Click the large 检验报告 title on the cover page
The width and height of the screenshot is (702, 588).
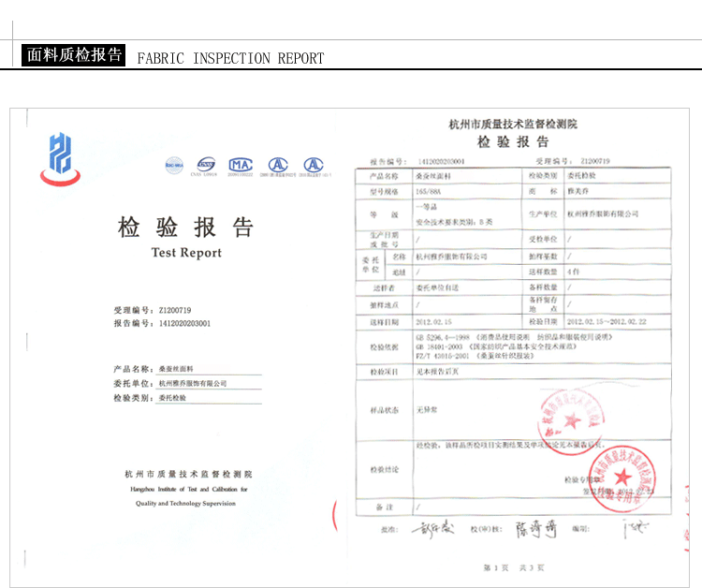186,227
